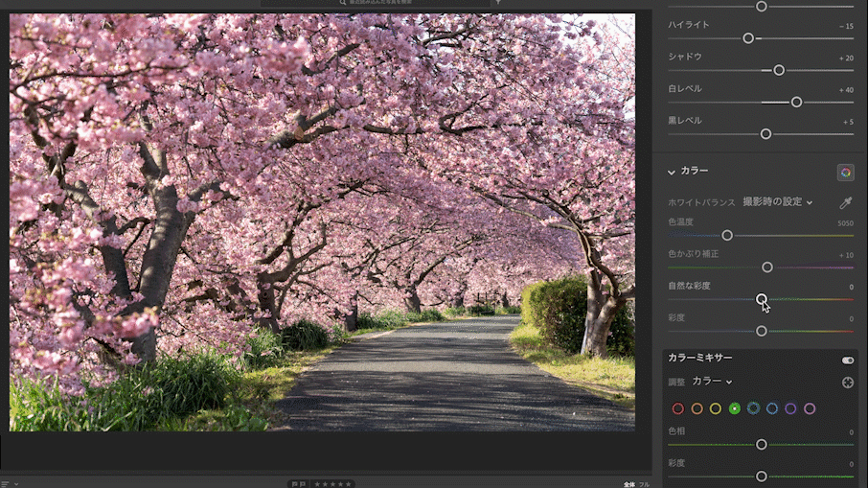Image resolution: width=868 pixels, height=488 pixels.
Task: Click the top partially visible slider handle
Action: (x=762, y=6)
